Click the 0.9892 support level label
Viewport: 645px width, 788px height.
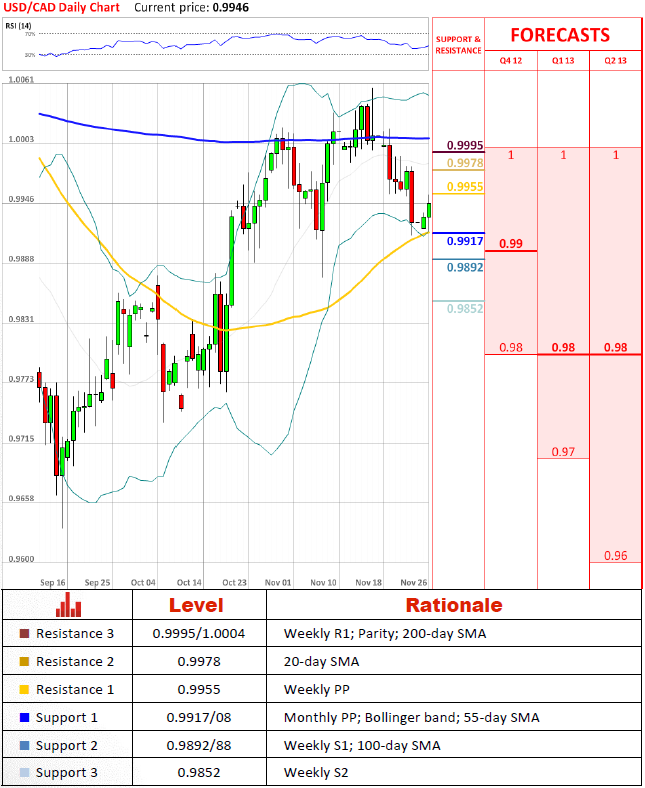click(x=465, y=267)
